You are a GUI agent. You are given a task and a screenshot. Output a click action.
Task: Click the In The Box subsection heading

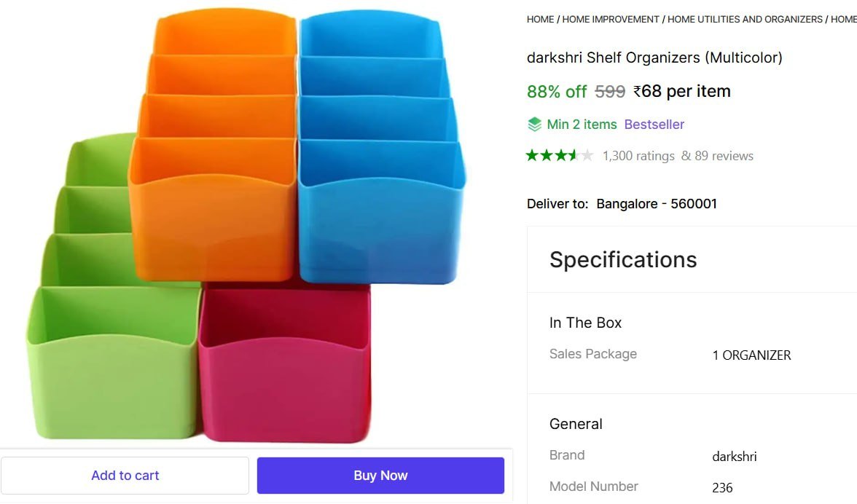(x=585, y=323)
